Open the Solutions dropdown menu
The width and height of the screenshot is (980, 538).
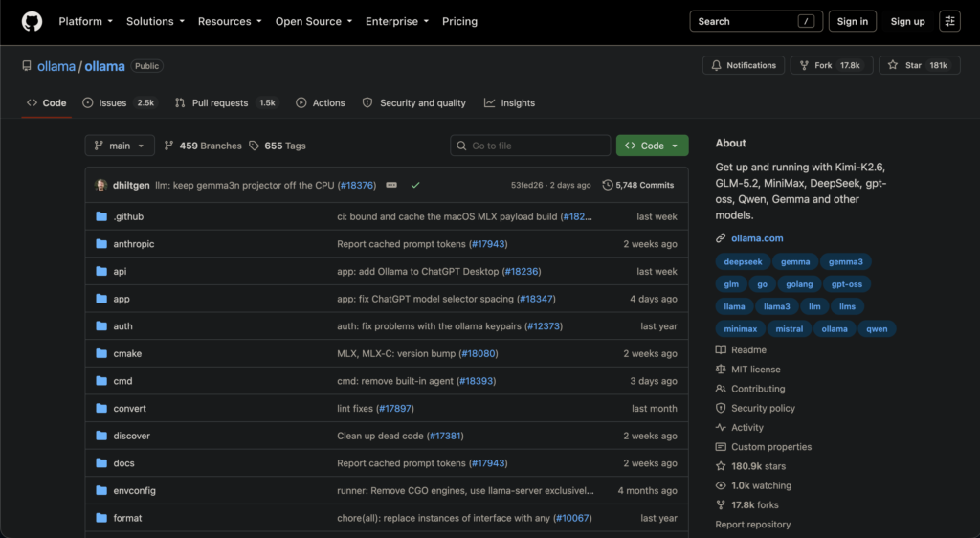155,21
